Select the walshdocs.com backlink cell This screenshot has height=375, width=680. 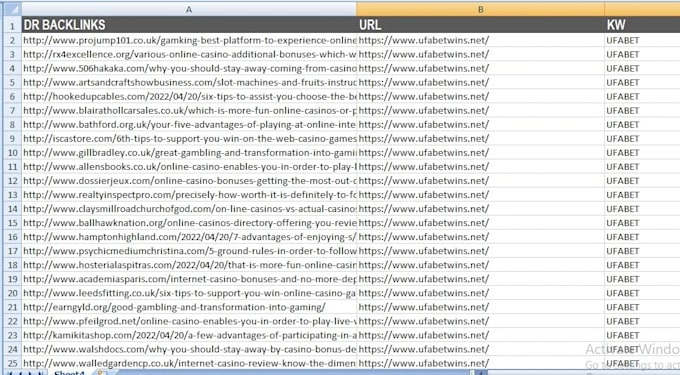coord(189,349)
